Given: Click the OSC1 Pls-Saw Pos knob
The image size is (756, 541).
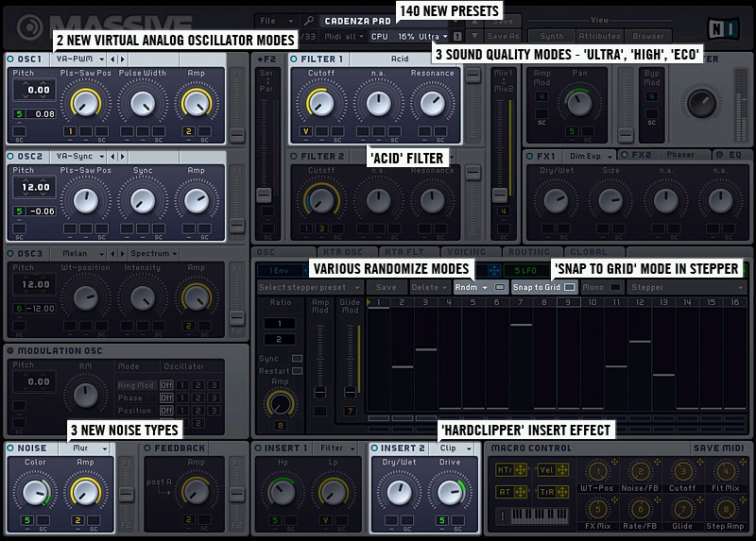Looking at the screenshot, I should click(86, 104).
